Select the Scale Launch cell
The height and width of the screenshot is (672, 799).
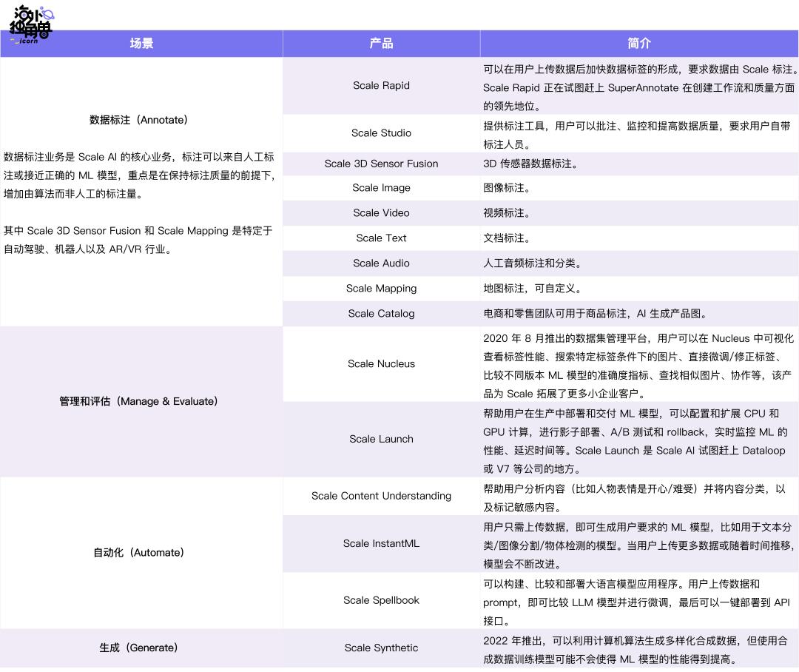381,439
